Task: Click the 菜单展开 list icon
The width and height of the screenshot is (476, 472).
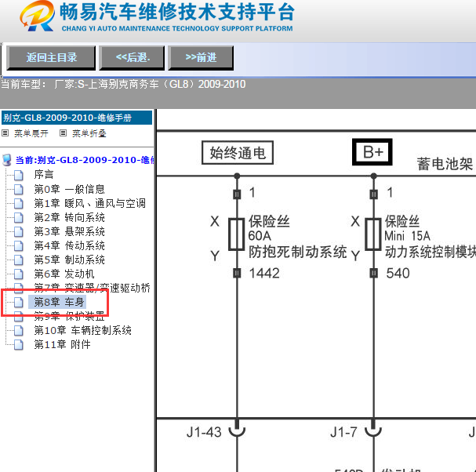Action: pos(5,133)
